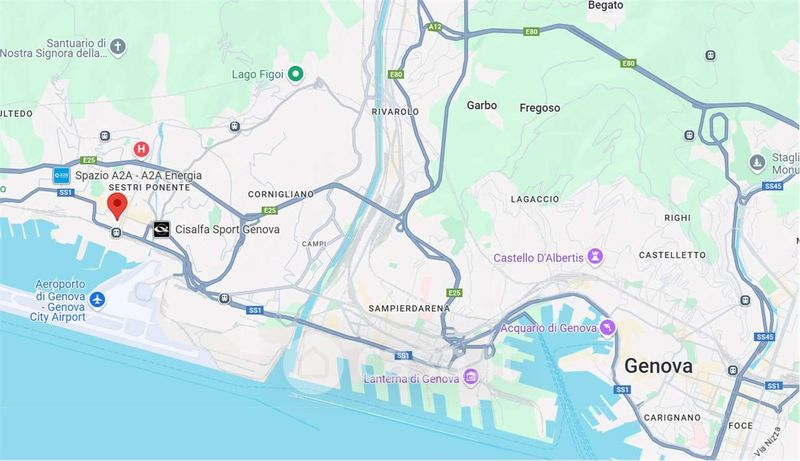The image size is (800, 461).
Task: Click the Cornigliano neighborhood label
Action: pyautogui.click(x=281, y=194)
